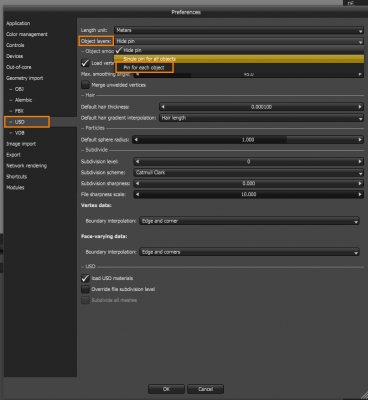
Task: Enable Override file subdivision level checkbox
Action: 85,289
